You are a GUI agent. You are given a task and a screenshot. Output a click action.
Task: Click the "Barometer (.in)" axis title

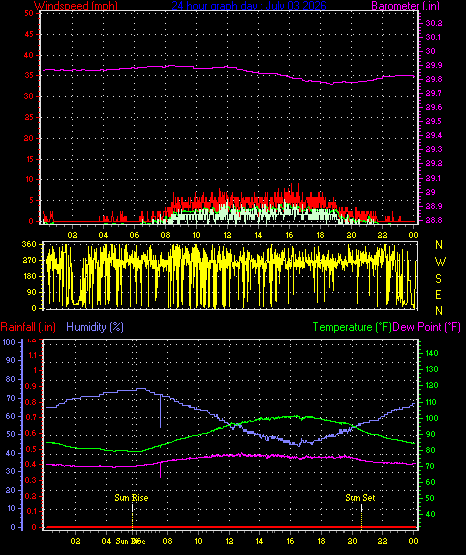[x=405, y=6]
